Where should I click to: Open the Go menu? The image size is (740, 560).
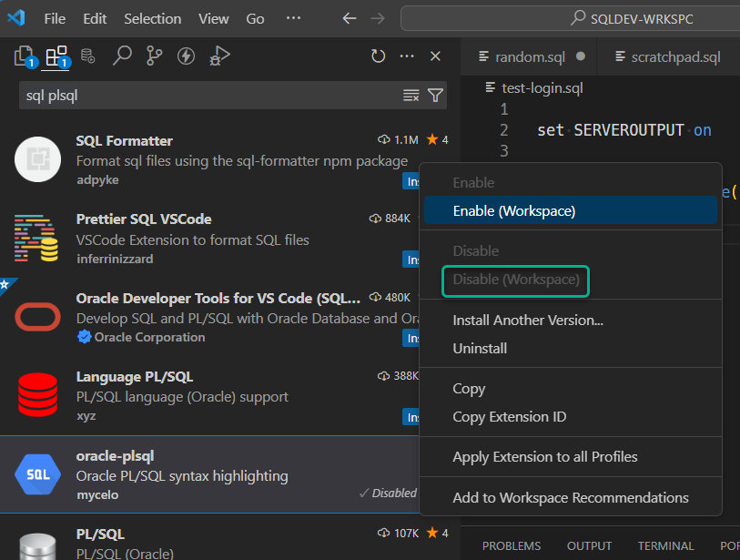[255, 18]
